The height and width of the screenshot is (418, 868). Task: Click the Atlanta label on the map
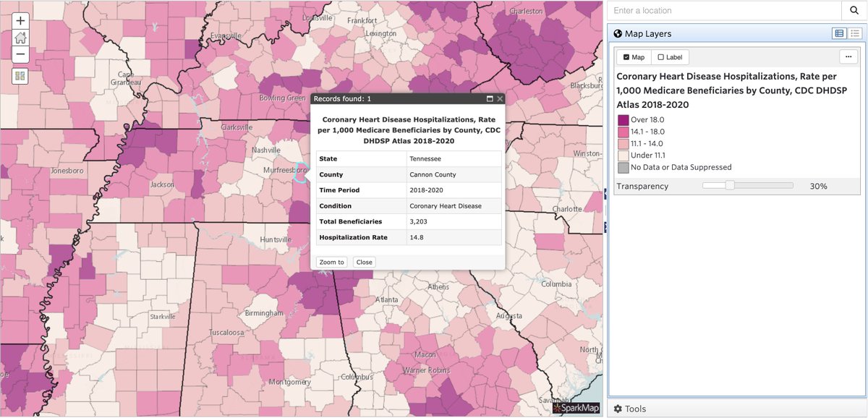click(x=387, y=299)
